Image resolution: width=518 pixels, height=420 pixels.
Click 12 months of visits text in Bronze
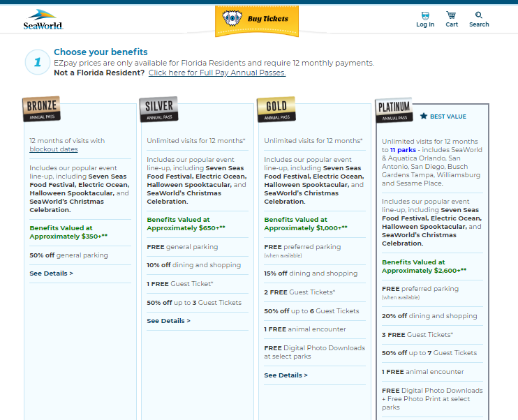pyautogui.click(x=67, y=141)
